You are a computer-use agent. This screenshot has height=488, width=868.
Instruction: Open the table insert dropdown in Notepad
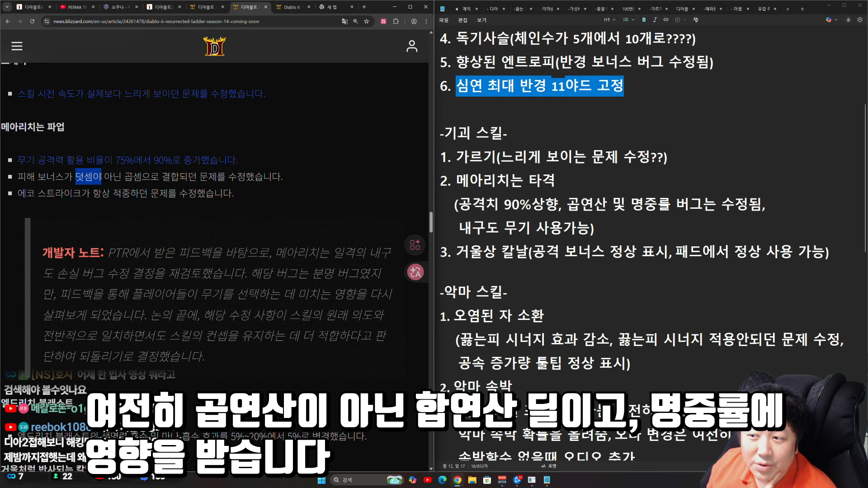click(x=680, y=20)
